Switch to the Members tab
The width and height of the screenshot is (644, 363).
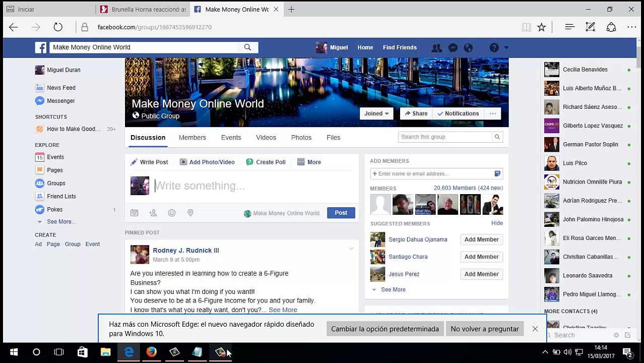click(x=192, y=138)
